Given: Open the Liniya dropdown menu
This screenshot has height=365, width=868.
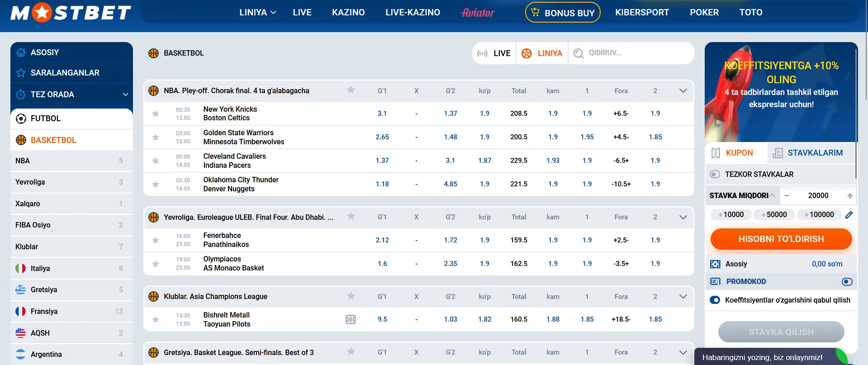Looking at the screenshot, I should pos(258,13).
